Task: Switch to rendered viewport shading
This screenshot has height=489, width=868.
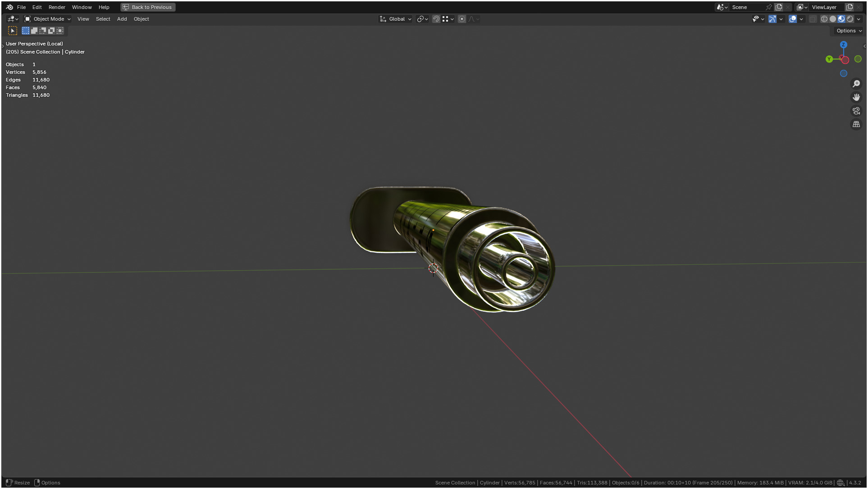Action: [850, 19]
